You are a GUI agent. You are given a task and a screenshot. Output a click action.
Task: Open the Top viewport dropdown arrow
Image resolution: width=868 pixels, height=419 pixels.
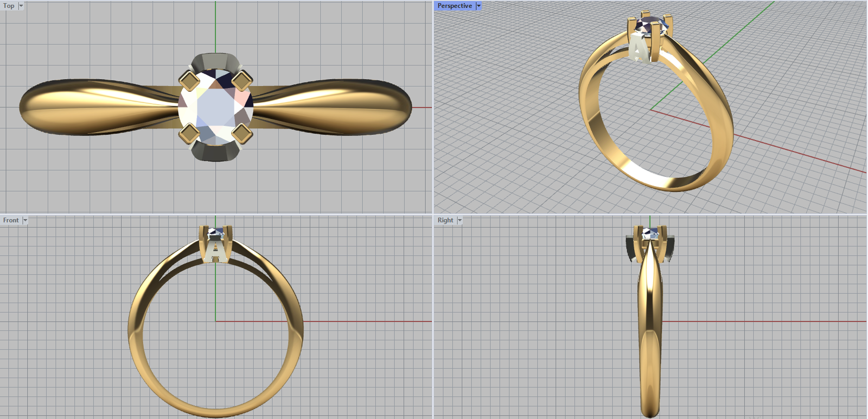click(x=21, y=6)
